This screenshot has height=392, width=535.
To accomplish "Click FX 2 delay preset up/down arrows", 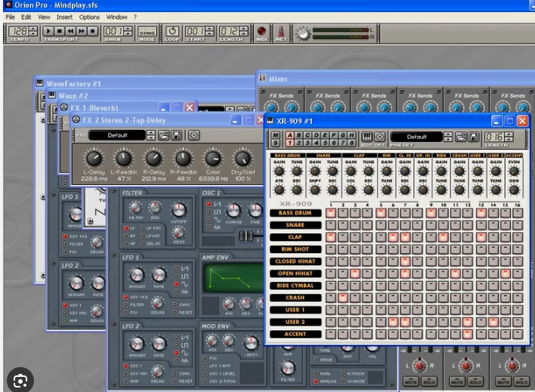I will pyautogui.click(x=151, y=135).
